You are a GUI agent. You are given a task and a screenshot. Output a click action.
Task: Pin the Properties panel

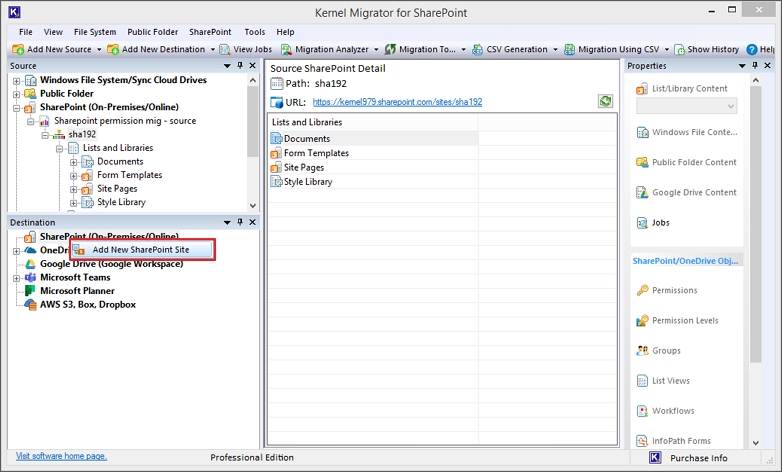(x=755, y=66)
